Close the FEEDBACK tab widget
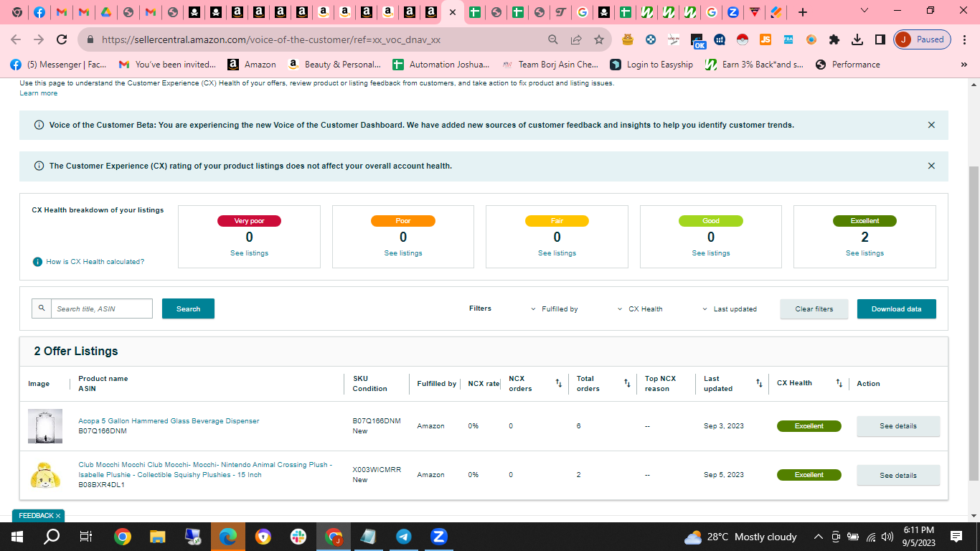Screen dimensions: 980x551 [x=58, y=516]
